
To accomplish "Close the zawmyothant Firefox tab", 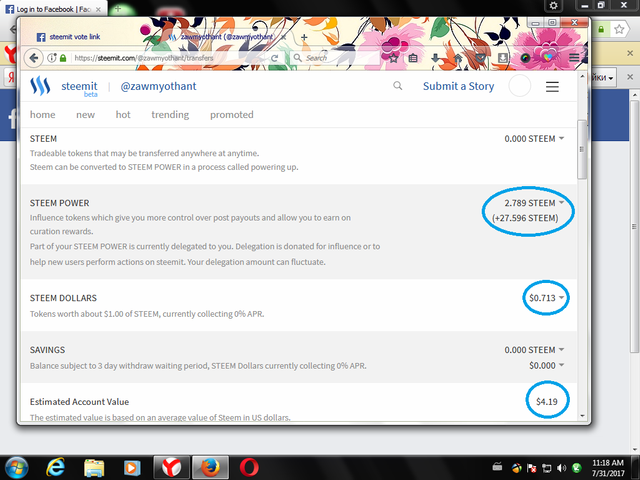I will [283, 37].
